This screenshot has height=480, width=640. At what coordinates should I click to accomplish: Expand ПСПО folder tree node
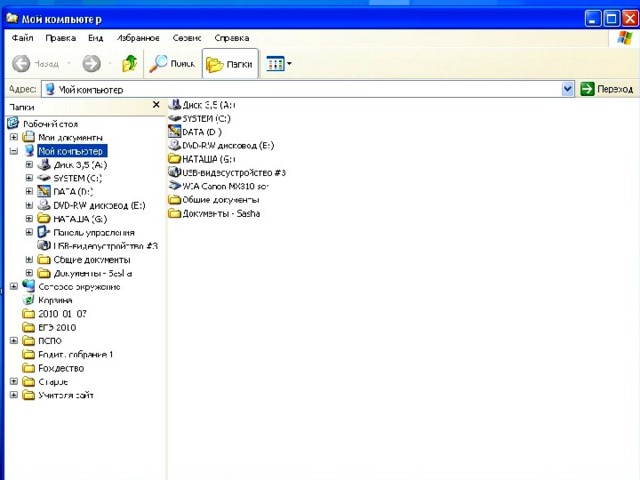coord(13,340)
